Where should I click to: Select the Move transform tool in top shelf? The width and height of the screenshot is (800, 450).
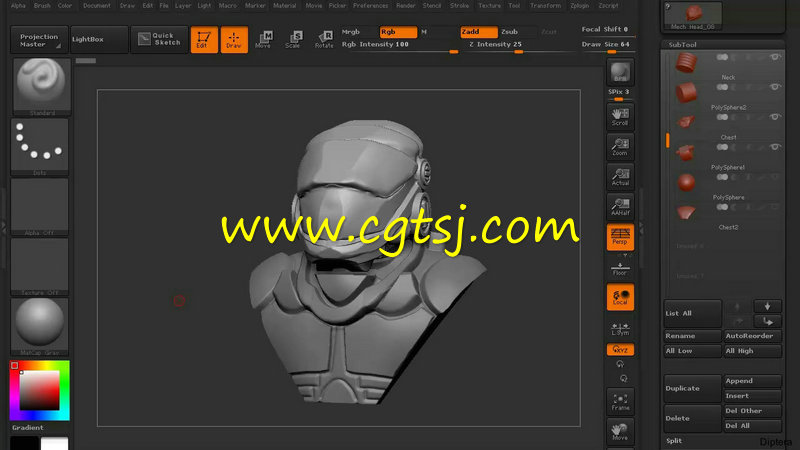click(263, 39)
